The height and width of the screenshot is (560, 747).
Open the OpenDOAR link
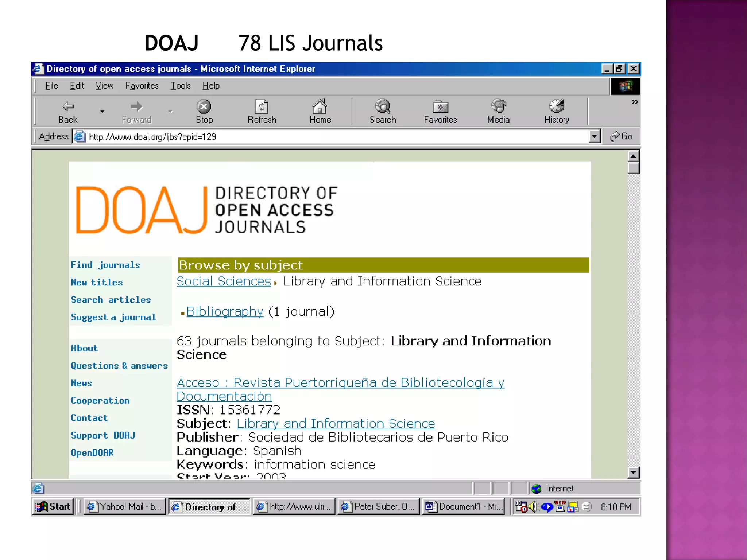(92, 452)
